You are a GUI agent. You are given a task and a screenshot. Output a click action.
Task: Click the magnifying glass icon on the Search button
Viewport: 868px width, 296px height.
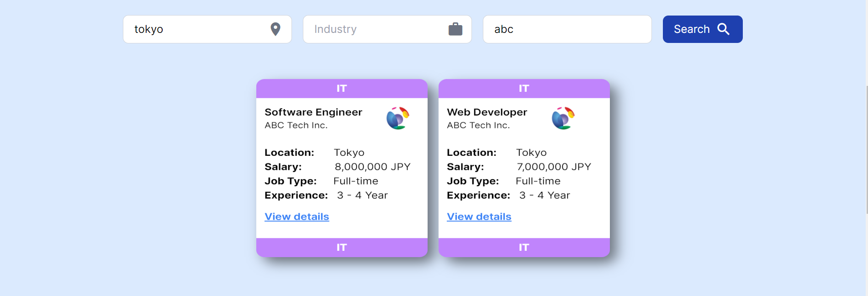click(723, 29)
